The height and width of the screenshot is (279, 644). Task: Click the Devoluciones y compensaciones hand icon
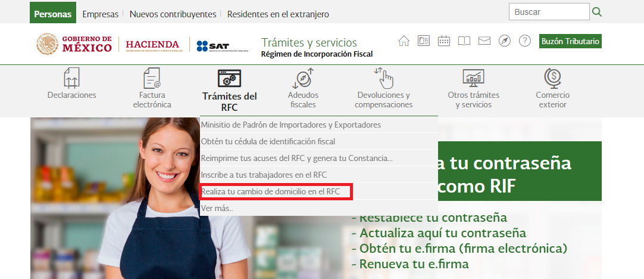pos(384,77)
